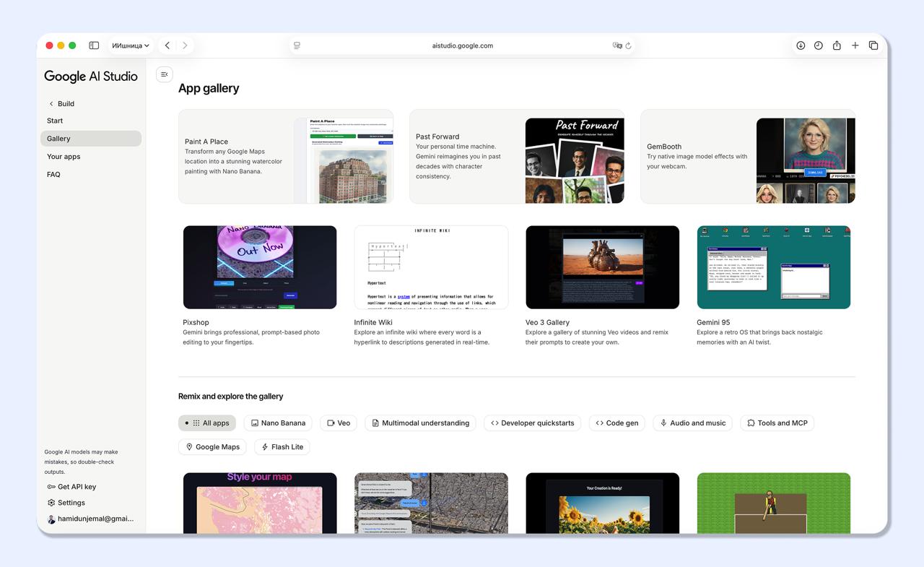Choose the Multimodal understanding filter
Viewport: 924px width, 567px height.
[420, 423]
